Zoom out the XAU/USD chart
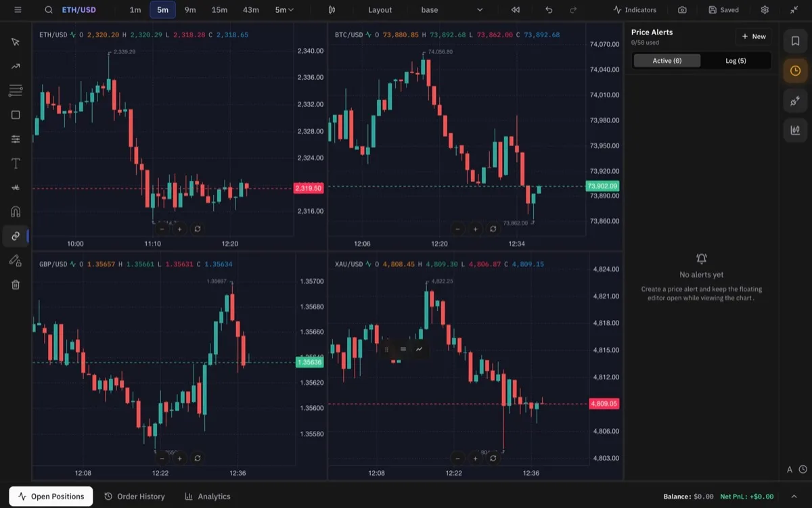The width and height of the screenshot is (812, 508). pos(457,458)
